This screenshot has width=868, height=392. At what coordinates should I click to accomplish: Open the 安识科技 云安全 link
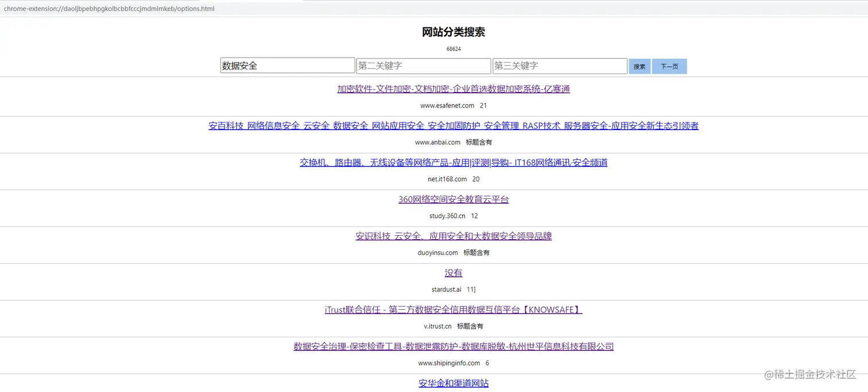click(x=454, y=236)
